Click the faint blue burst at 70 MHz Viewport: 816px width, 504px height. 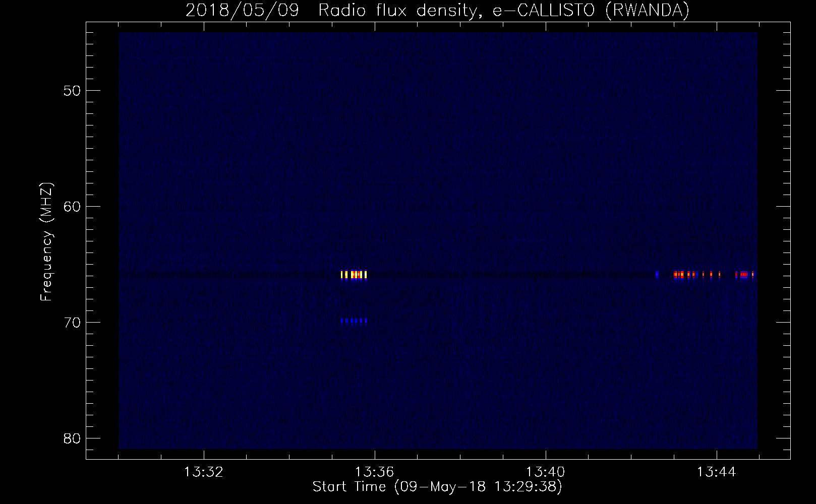click(x=354, y=321)
